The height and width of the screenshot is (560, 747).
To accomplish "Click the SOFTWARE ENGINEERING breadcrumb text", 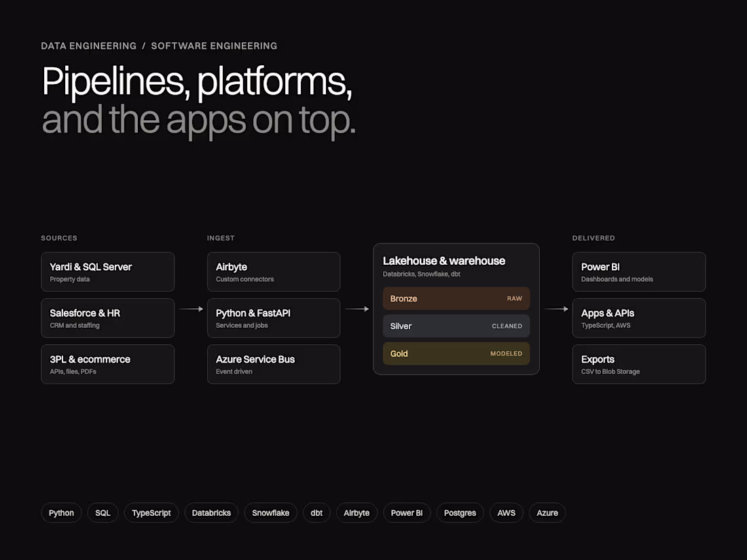I will coord(214,46).
